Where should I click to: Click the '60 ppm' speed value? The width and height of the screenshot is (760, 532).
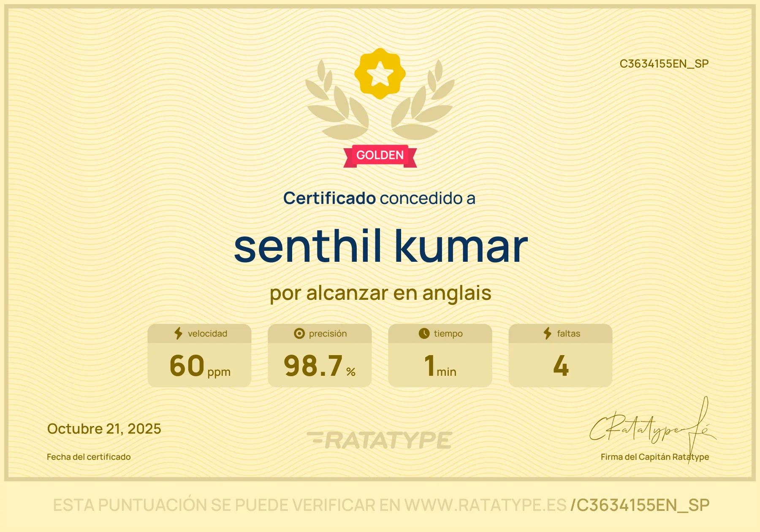click(x=200, y=366)
